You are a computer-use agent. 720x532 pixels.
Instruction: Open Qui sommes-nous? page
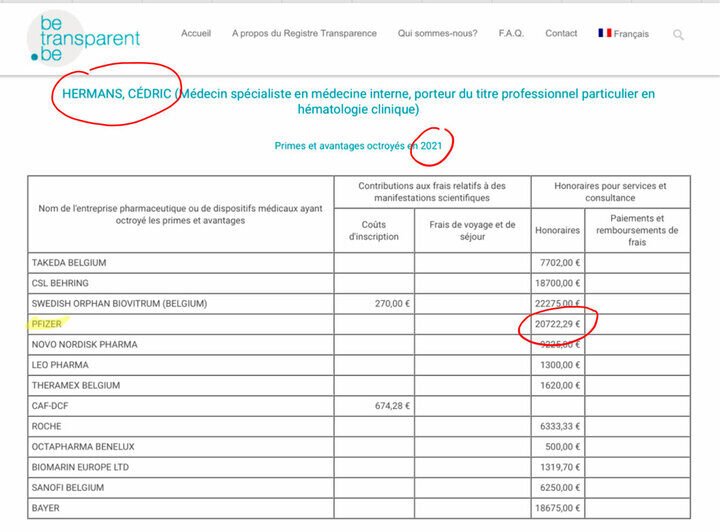[x=438, y=34]
